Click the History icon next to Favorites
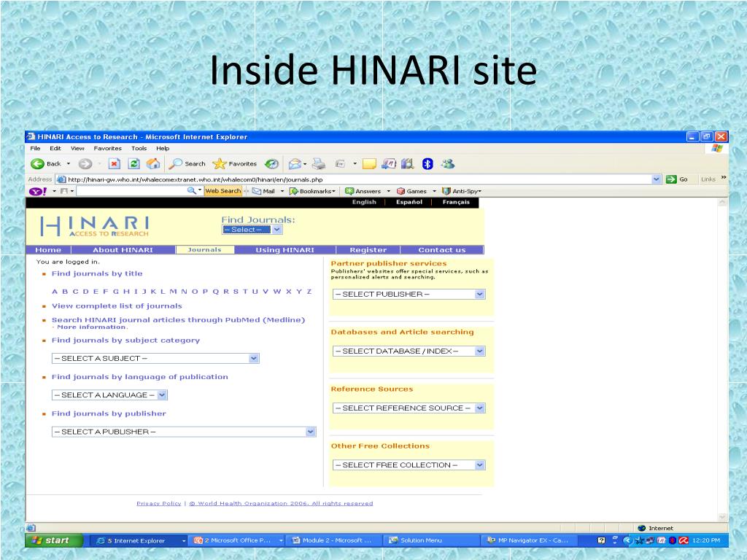747x560 pixels. [271, 164]
